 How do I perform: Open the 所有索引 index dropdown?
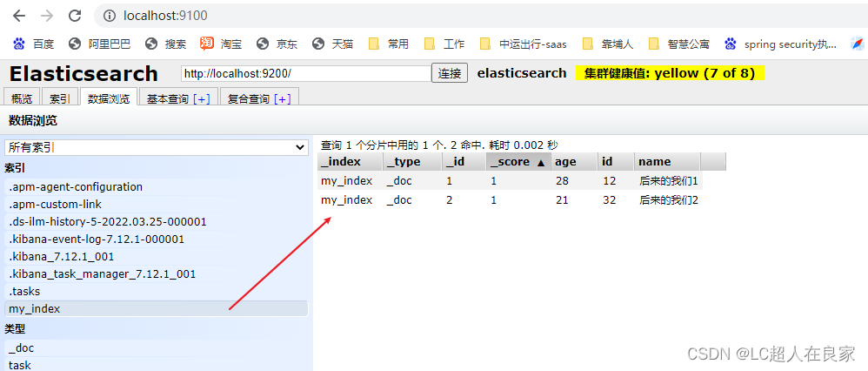click(x=156, y=147)
